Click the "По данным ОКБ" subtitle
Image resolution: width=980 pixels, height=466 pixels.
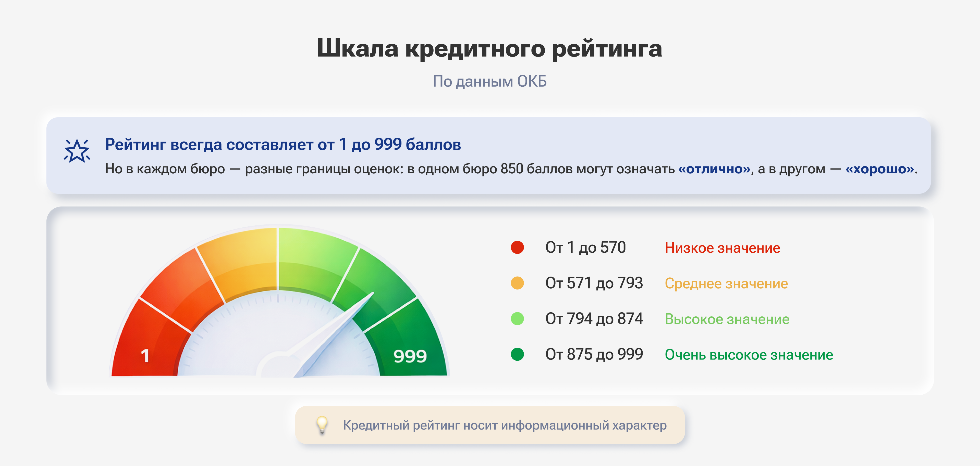[489, 81]
